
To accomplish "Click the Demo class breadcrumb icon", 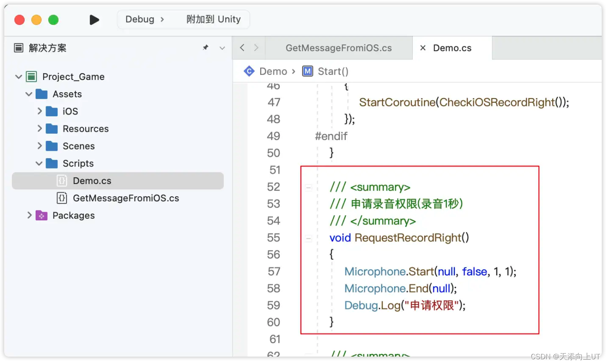I will point(249,71).
